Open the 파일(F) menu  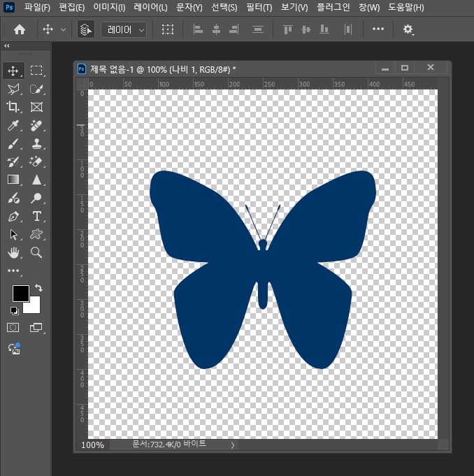point(37,7)
